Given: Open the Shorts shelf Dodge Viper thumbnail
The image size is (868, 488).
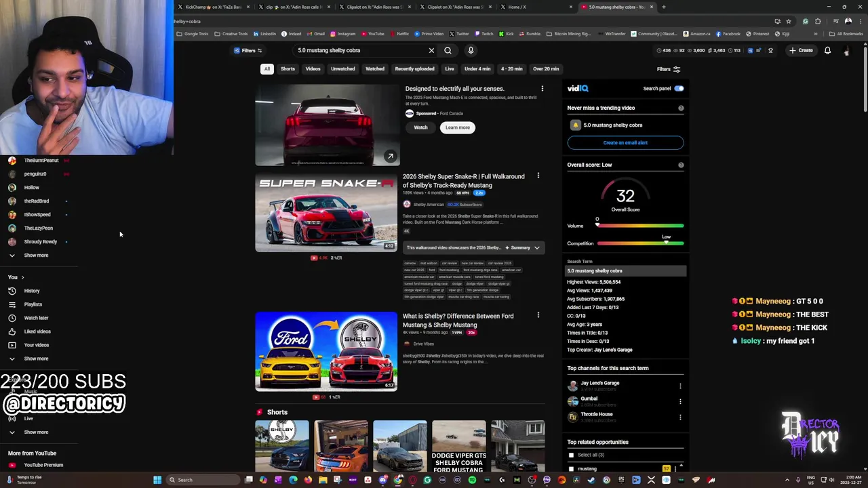Looking at the screenshot, I should click(x=458, y=446).
